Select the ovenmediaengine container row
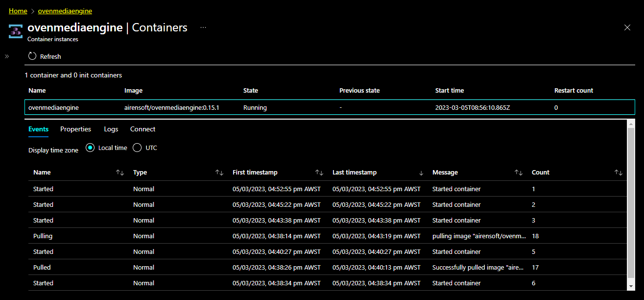 pos(196,107)
